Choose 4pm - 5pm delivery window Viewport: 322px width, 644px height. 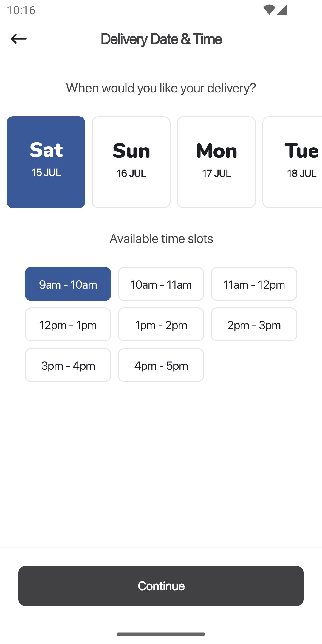(x=161, y=365)
